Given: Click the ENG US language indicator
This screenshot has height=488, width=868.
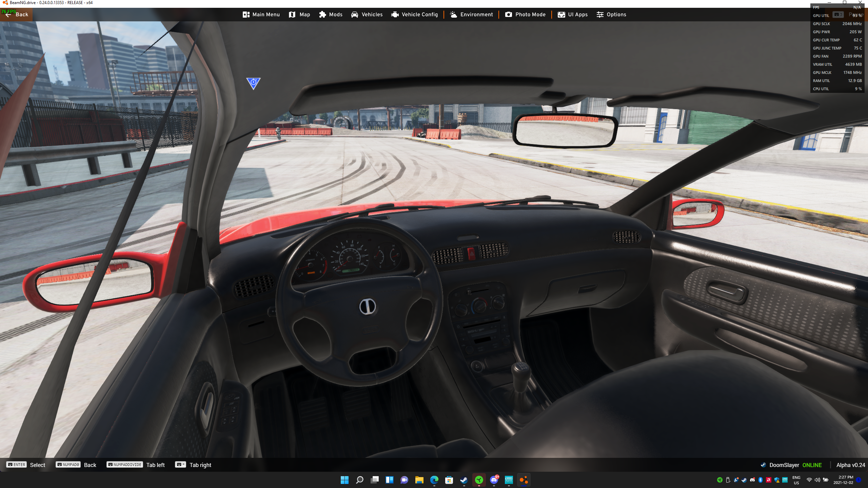Looking at the screenshot, I should coord(796,480).
